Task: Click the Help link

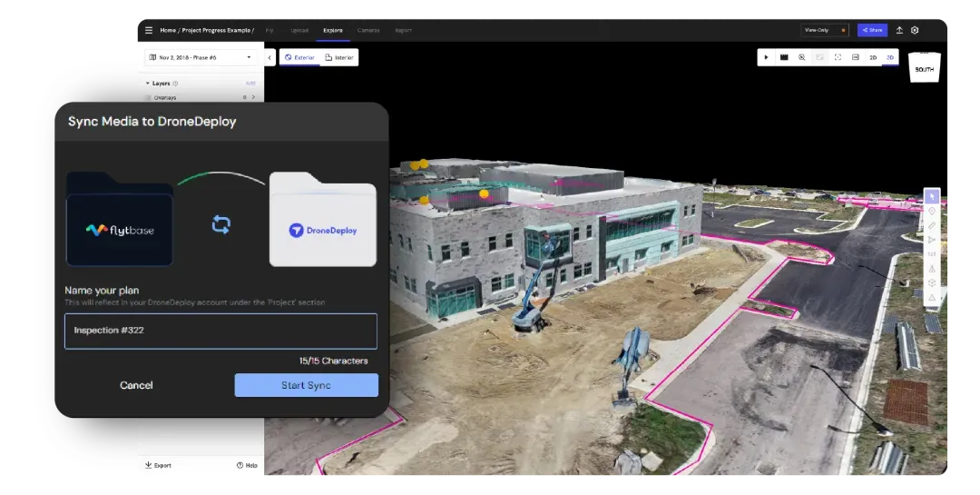Action: pos(247,465)
